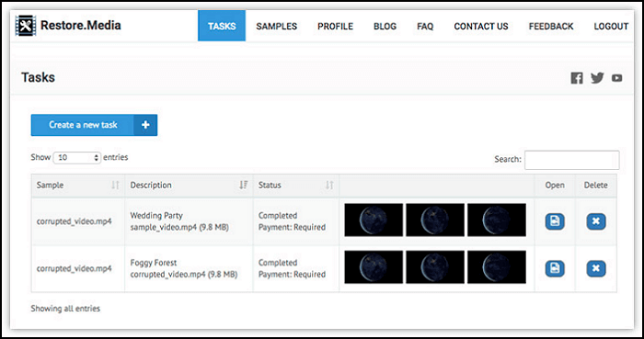Click the plus icon on Create a new task
The height and width of the screenshot is (339, 644).
pos(145,125)
